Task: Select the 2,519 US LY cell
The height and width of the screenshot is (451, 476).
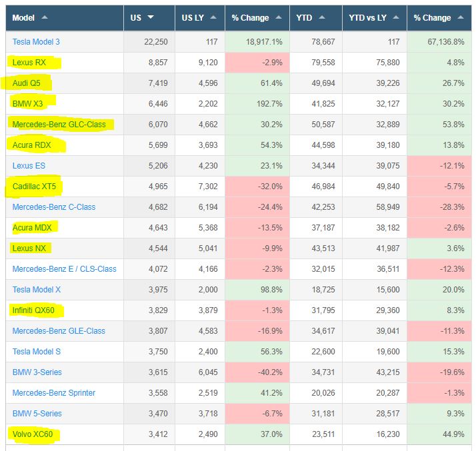Action: point(200,392)
